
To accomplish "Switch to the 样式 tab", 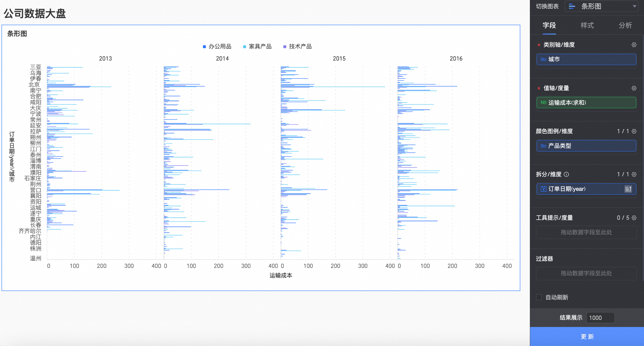I will pyautogui.click(x=587, y=26).
